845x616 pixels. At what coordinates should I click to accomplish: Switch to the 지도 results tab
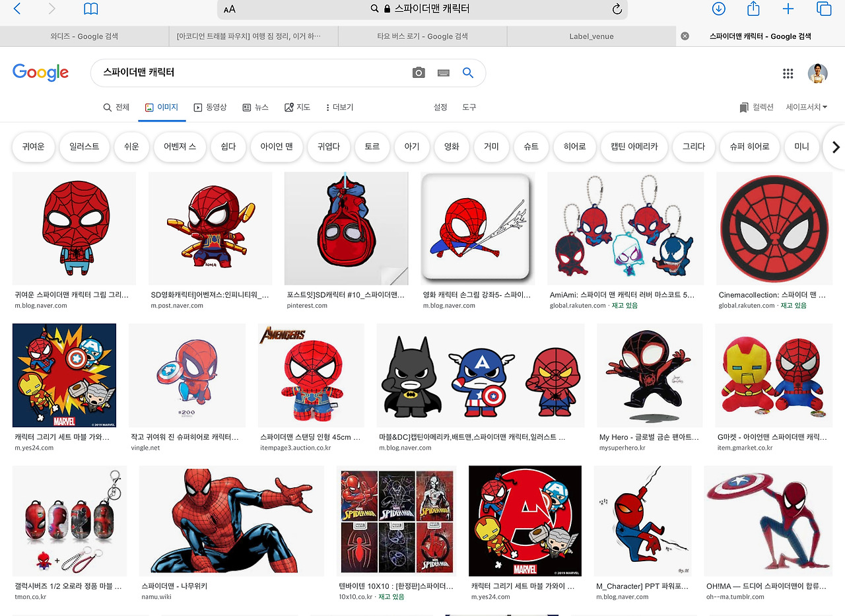297,107
